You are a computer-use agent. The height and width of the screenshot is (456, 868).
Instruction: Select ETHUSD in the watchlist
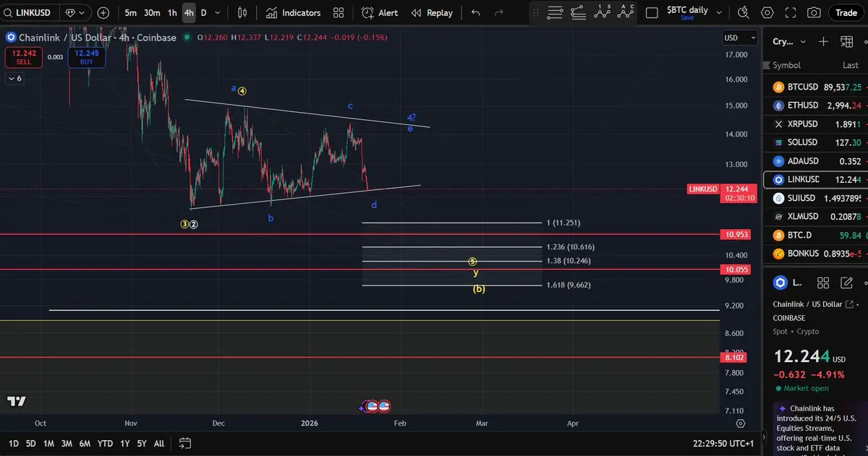816,106
